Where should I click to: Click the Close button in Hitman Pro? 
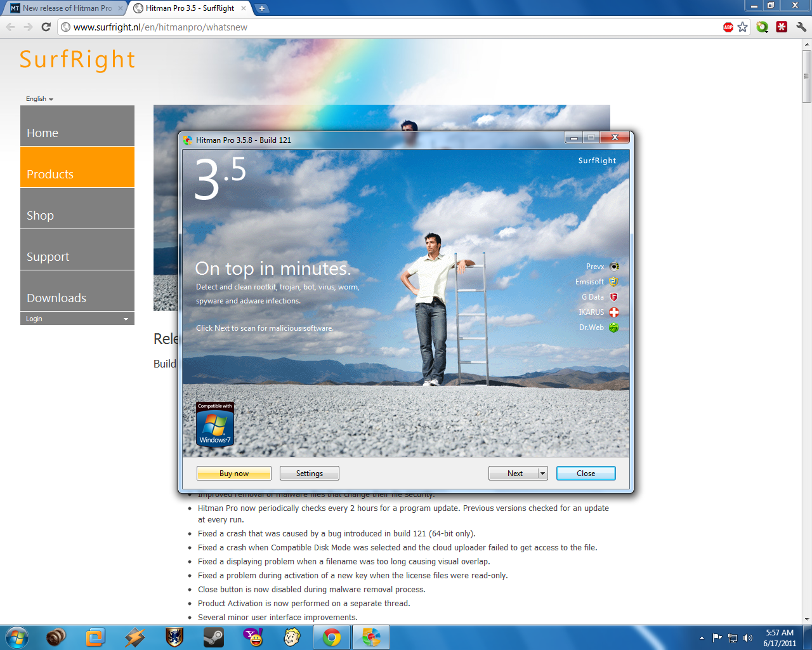(x=586, y=474)
